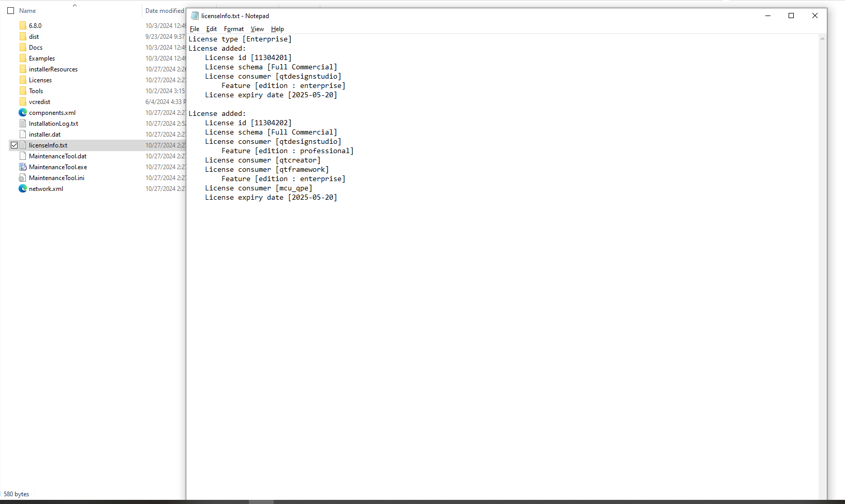Image resolution: width=845 pixels, height=504 pixels.
Task: Open the Format menu in Notepad
Action: [x=234, y=29]
